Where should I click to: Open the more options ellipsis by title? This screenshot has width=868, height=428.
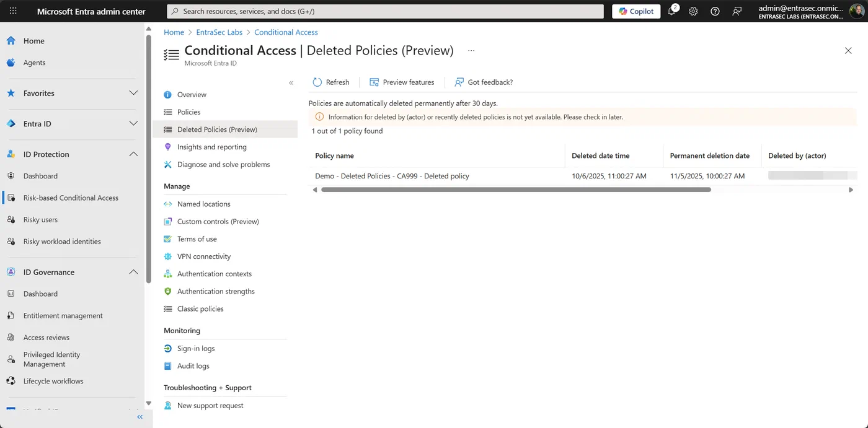471,51
